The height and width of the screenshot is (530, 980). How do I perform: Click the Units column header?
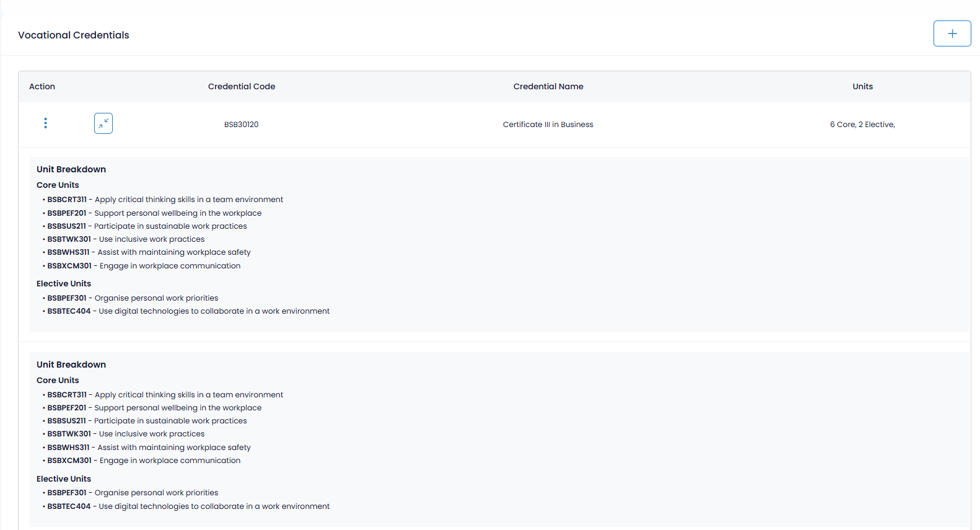[863, 87]
